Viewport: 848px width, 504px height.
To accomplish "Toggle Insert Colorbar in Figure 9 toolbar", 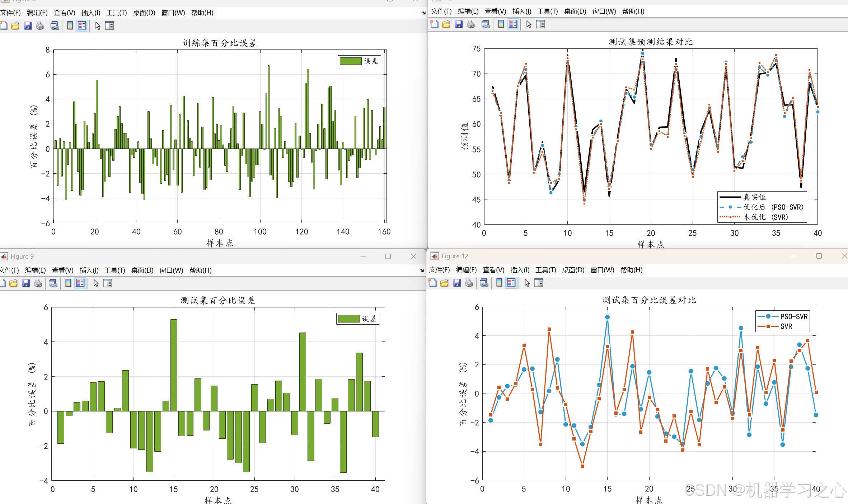I will point(68,283).
